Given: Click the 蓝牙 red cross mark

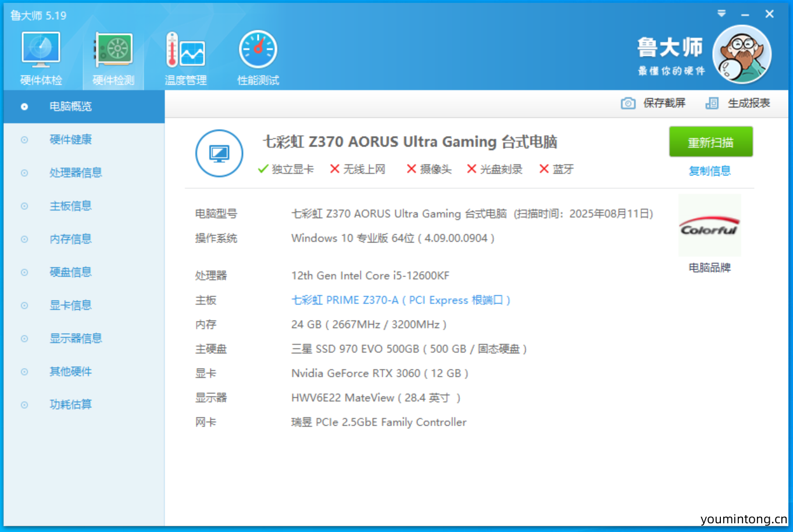Looking at the screenshot, I should pos(544,169).
